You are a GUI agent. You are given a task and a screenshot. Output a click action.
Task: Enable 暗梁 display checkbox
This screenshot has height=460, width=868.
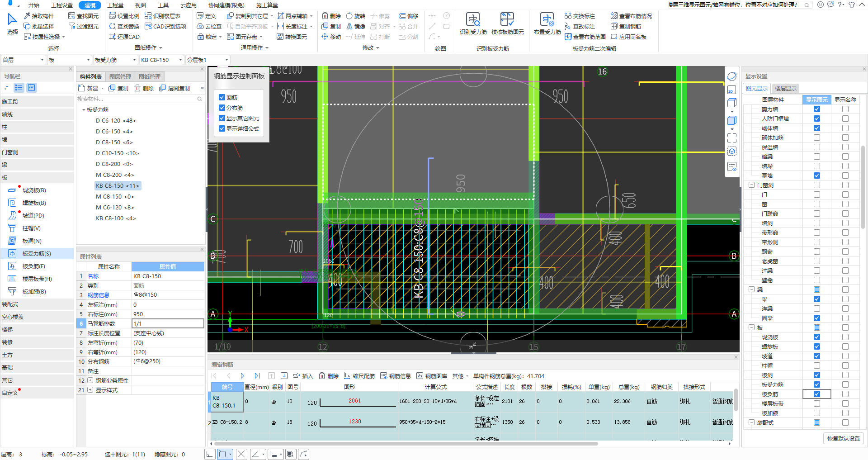pos(816,156)
